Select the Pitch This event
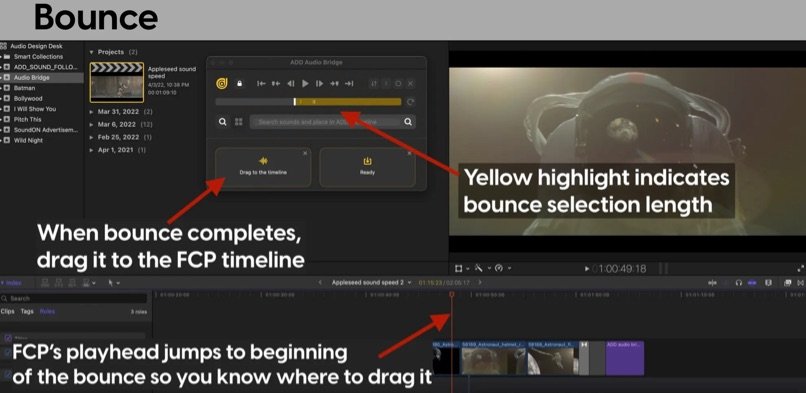This screenshot has height=393, width=806. click(27, 119)
